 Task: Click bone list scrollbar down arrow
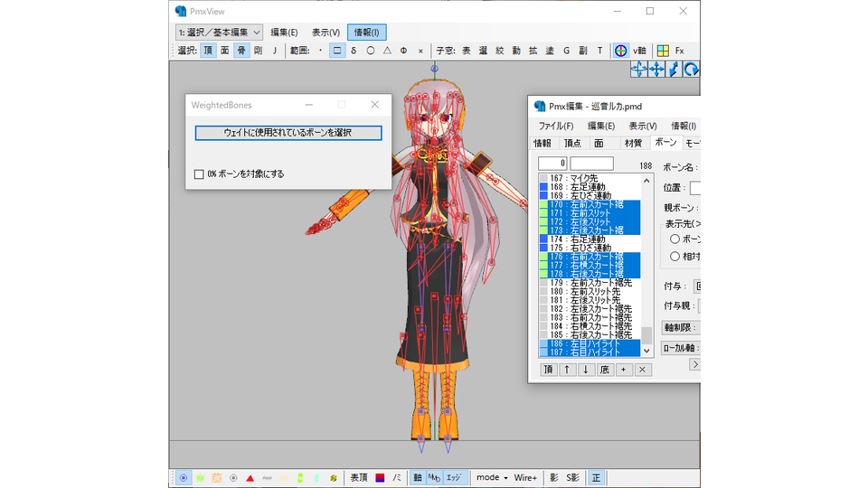[646, 351]
